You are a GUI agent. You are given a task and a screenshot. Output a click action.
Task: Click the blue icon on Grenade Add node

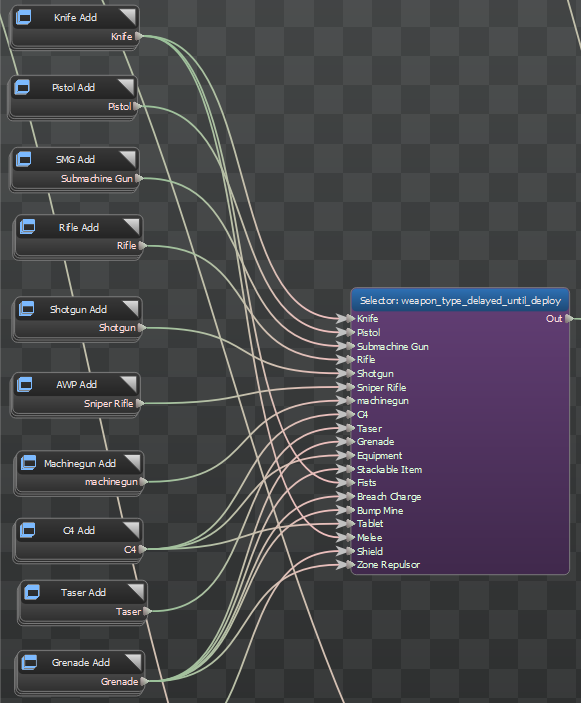30,662
